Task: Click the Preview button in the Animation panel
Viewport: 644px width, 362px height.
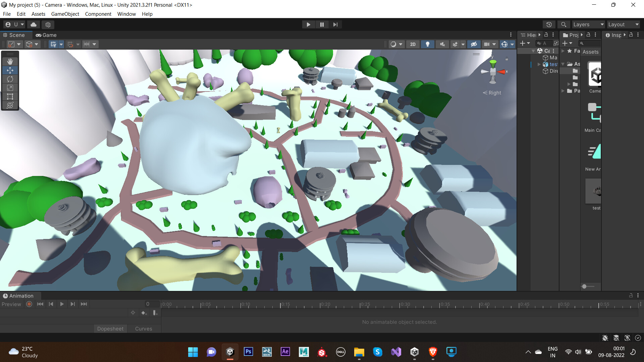Action: click(11, 304)
